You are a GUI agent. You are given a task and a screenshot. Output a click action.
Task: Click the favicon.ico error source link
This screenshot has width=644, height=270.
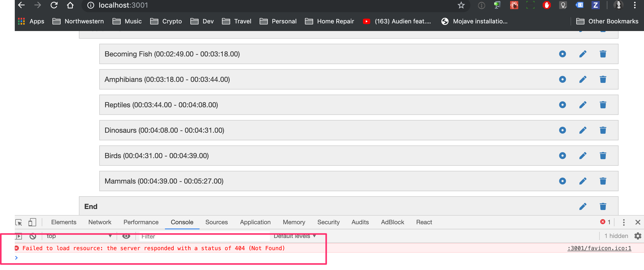[x=599, y=248]
